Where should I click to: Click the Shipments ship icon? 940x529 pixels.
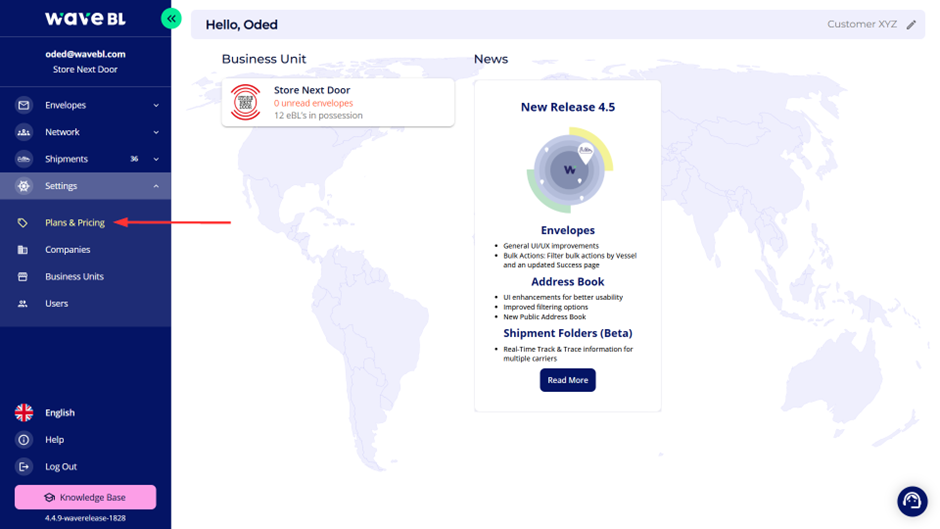point(24,159)
